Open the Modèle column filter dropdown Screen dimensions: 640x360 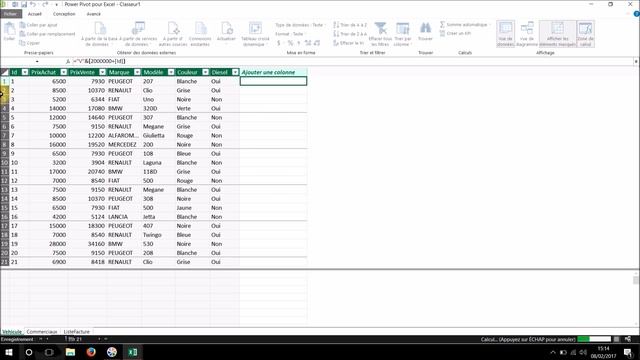(171, 72)
